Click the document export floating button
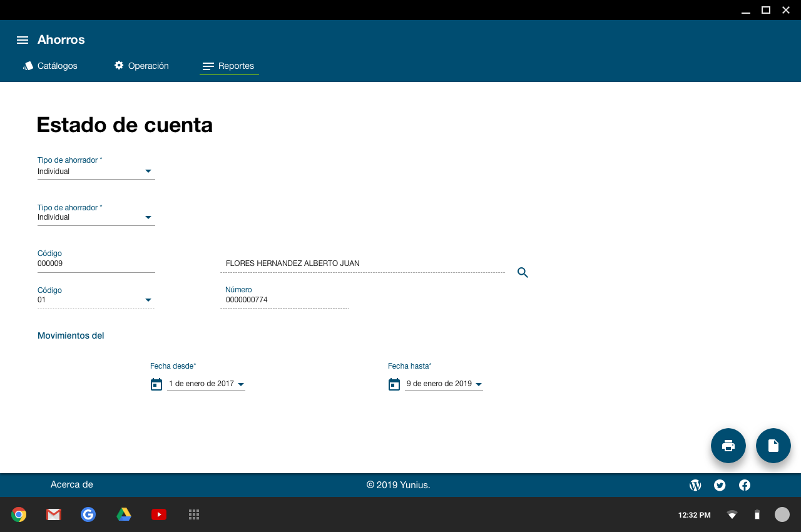Viewport: 801px width, 532px height. (773, 446)
